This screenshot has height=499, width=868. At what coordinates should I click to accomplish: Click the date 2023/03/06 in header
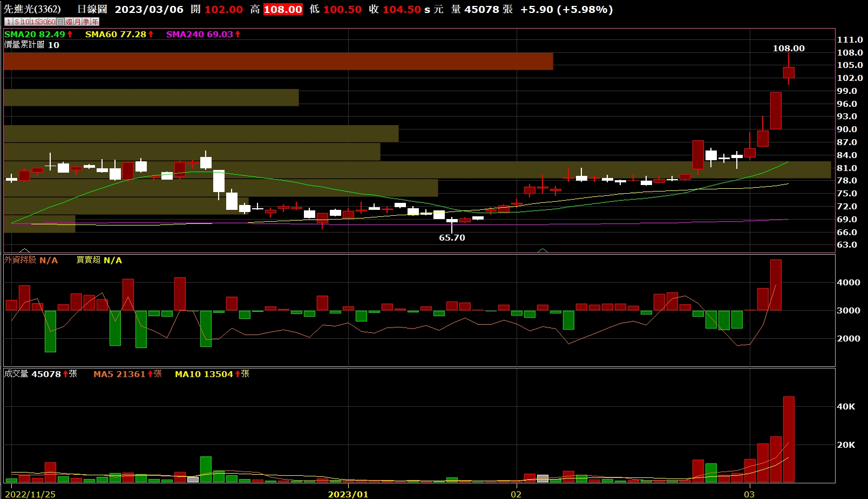click(x=149, y=9)
